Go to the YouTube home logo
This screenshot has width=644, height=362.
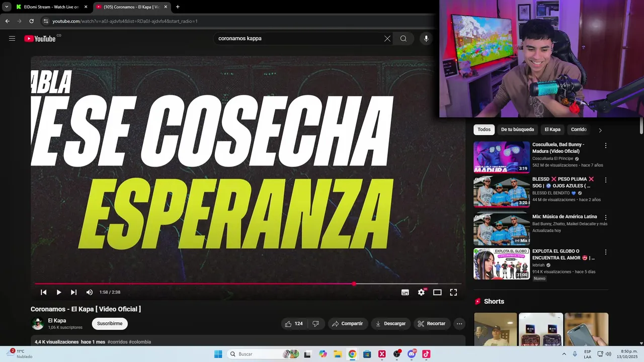(x=40, y=39)
